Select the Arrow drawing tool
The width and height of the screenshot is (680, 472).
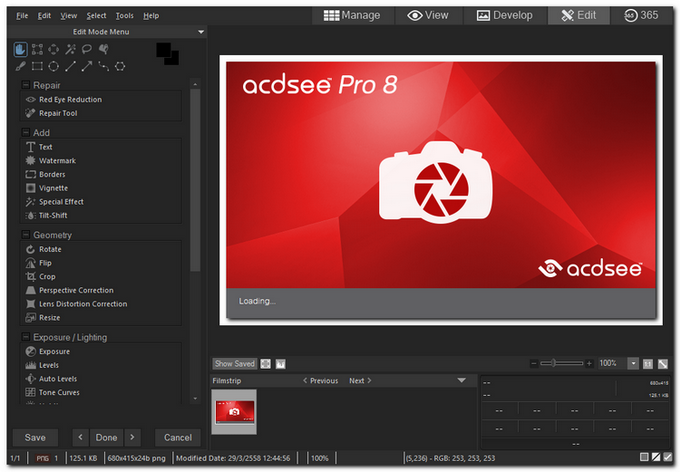87,66
